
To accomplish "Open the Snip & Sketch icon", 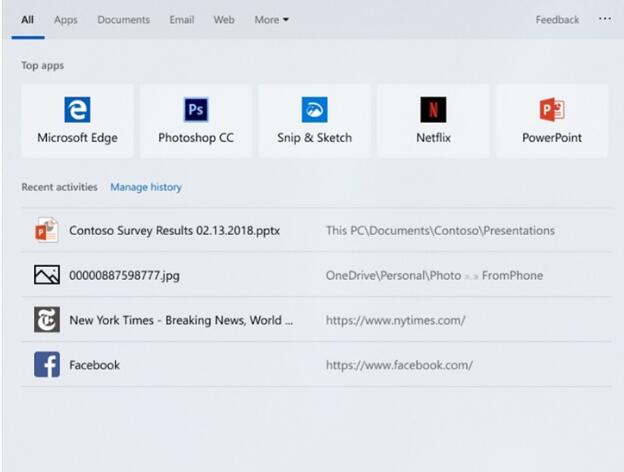I will pos(314,109).
